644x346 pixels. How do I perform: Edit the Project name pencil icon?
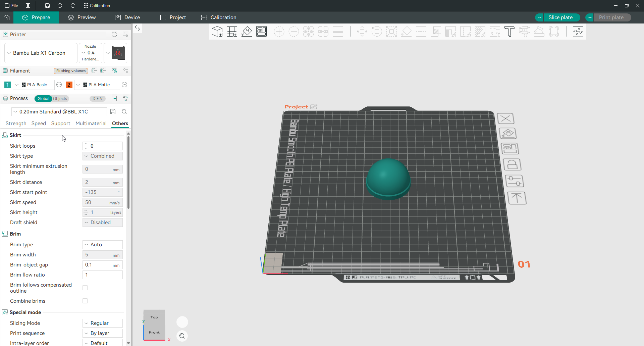[x=314, y=107]
